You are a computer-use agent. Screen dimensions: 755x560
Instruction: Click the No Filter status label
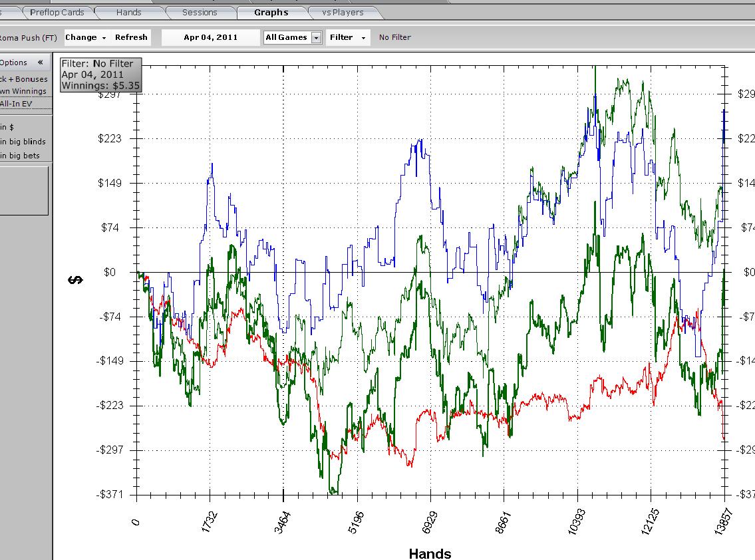tap(395, 37)
